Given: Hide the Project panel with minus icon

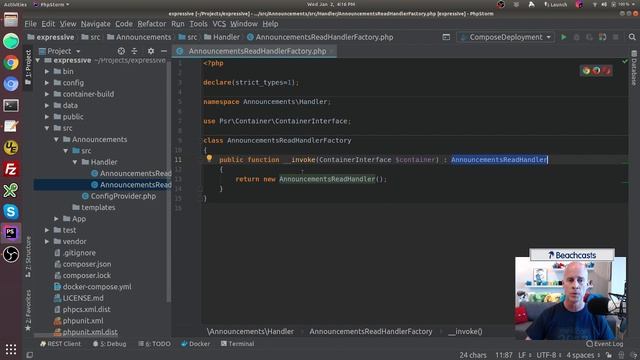Looking at the screenshot, I should pyautogui.click(x=164, y=51).
